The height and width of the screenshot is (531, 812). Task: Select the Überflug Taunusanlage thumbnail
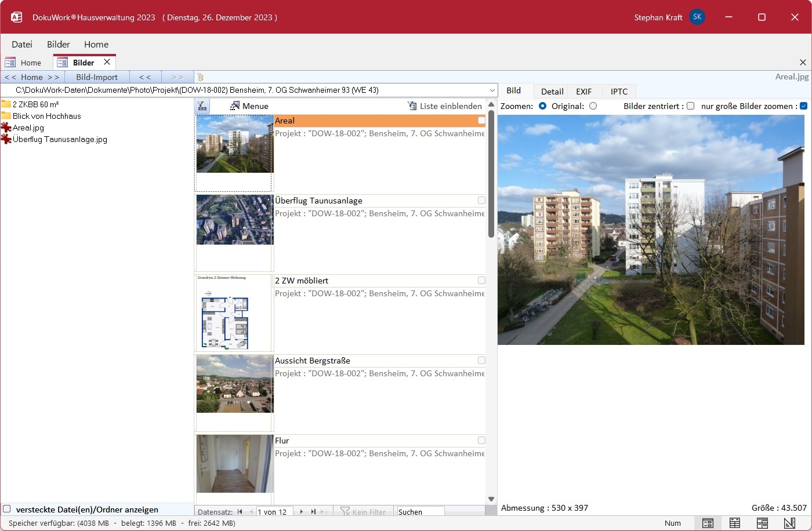pyautogui.click(x=234, y=220)
